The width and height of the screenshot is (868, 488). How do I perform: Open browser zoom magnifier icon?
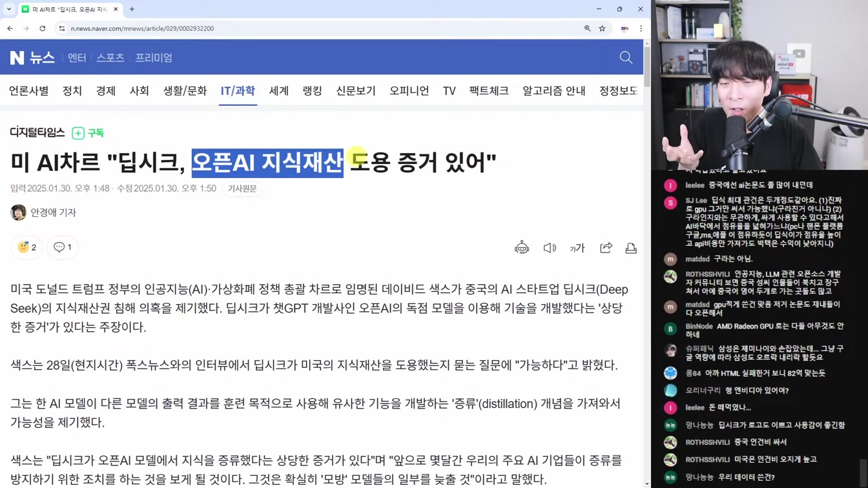[x=587, y=28]
